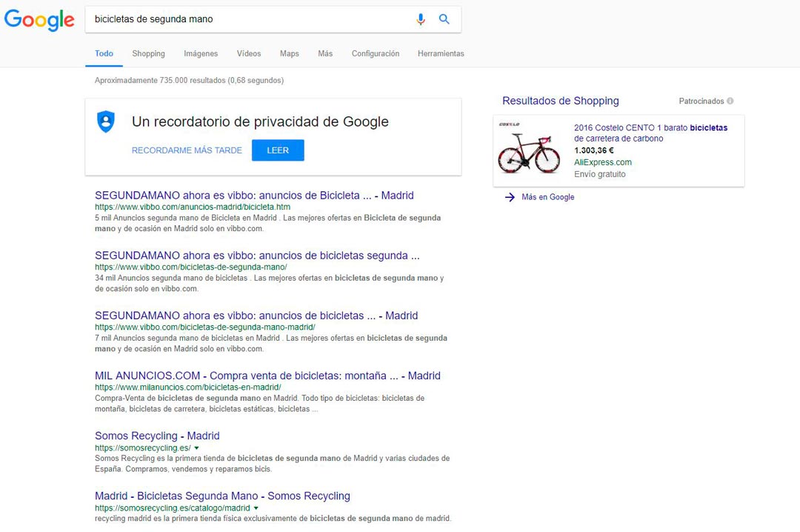
Task: Open Herramientas search tools
Action: coord(441,53)
